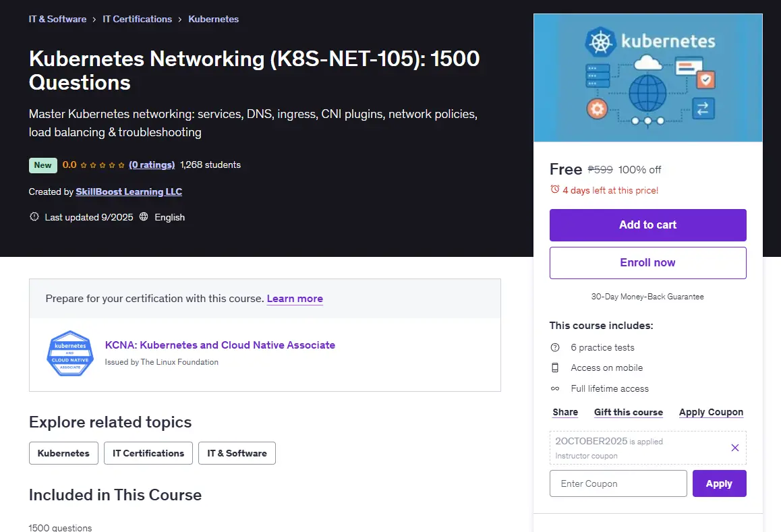Click '4 days left at this price!'
Image resolution: width=781 pixels, height=532 pixels.
pos(610,190)
